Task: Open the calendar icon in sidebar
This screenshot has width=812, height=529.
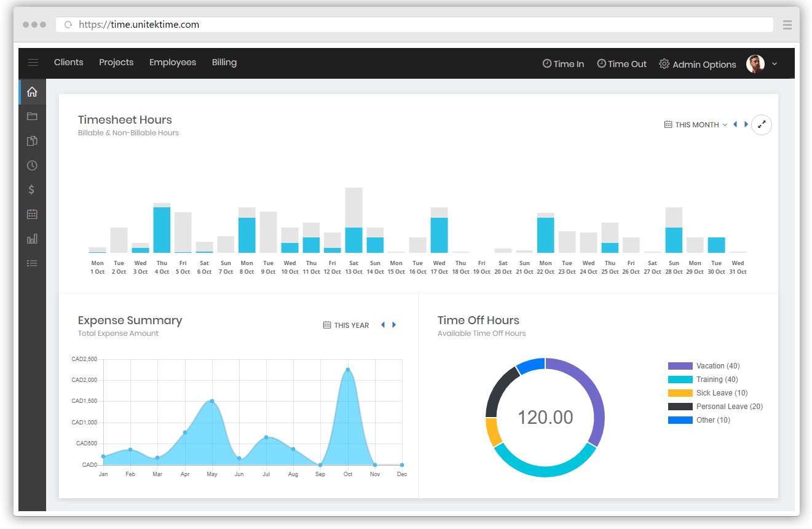Action: point(32,214)
